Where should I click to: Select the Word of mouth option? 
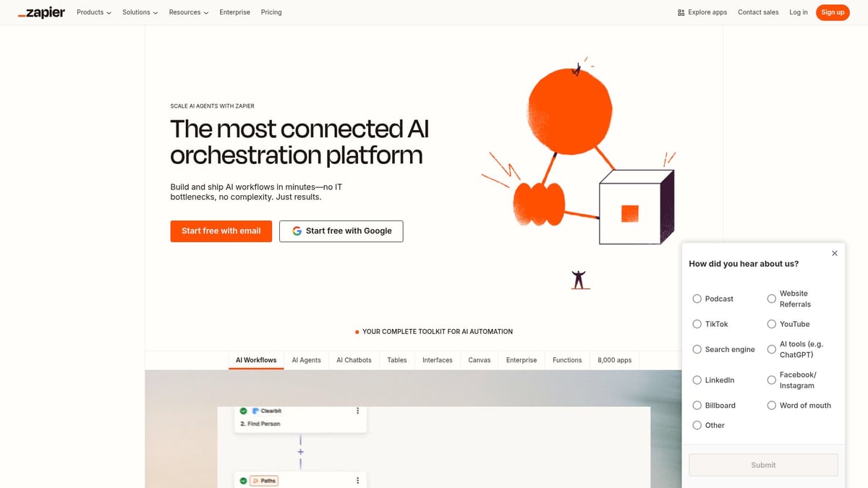(x=772, y=406)
